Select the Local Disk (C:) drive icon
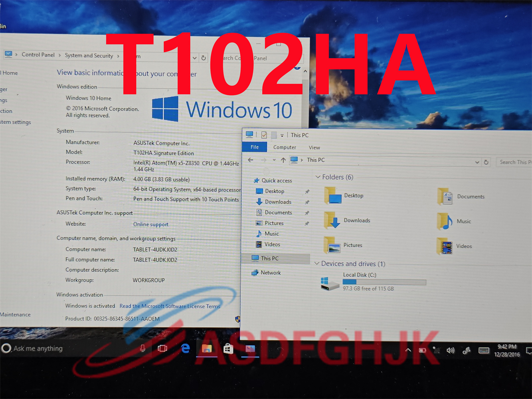The width and height of the screenshot is (532, 399). point(330,283)
